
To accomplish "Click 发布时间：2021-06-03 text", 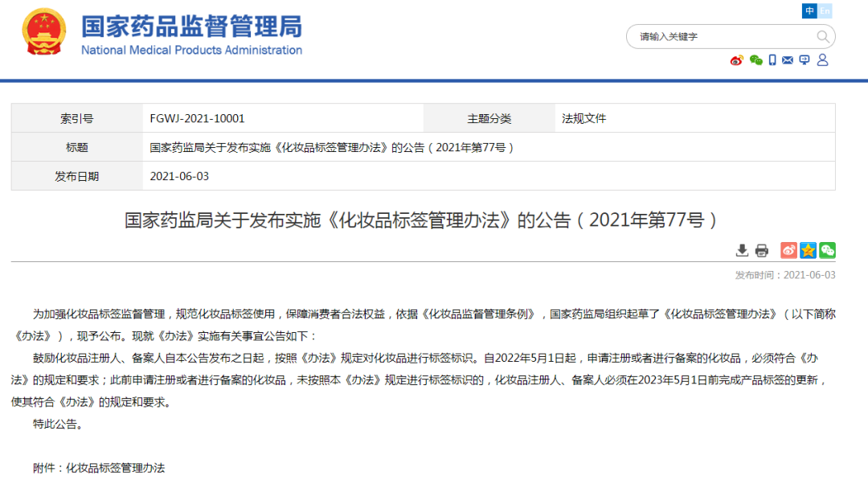I will [x=785, y=275].
